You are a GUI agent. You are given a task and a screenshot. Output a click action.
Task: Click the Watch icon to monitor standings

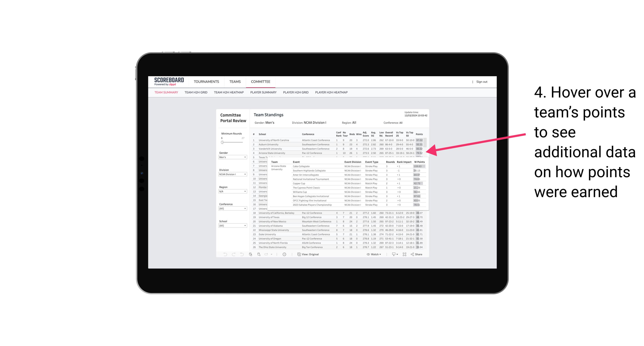(374, 254)
